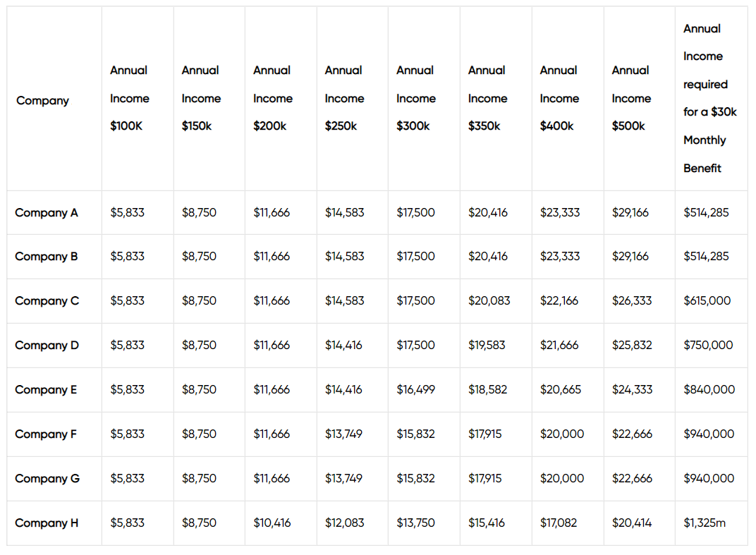The image size is (756, 555).
Task: Click Company D's $25,832 cell
Action: tap(632, 345)
